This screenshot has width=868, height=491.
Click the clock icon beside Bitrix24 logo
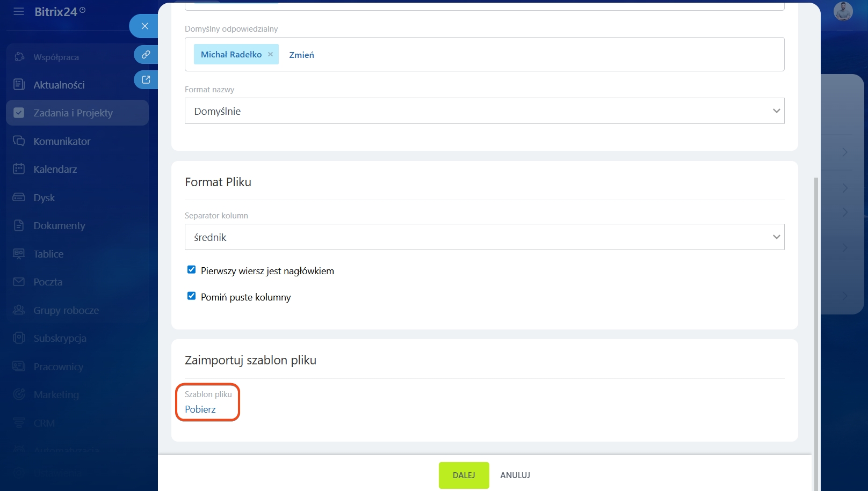[83, 10]
